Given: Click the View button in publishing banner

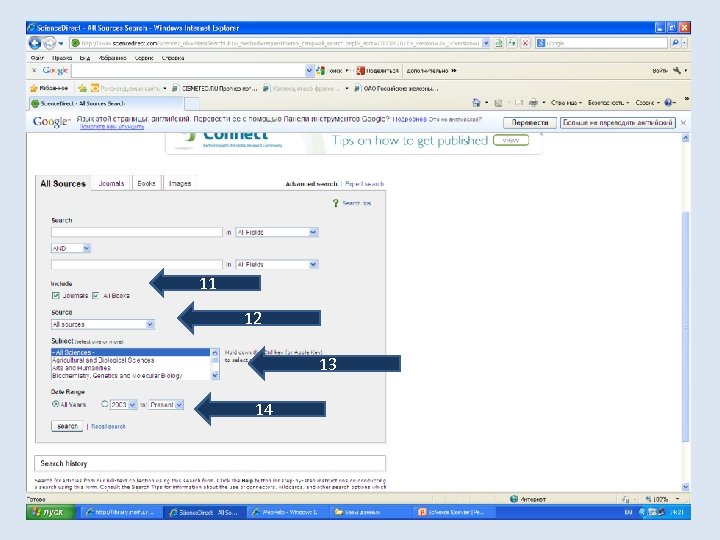Looking at the screenshot, I should coord(511,140).
